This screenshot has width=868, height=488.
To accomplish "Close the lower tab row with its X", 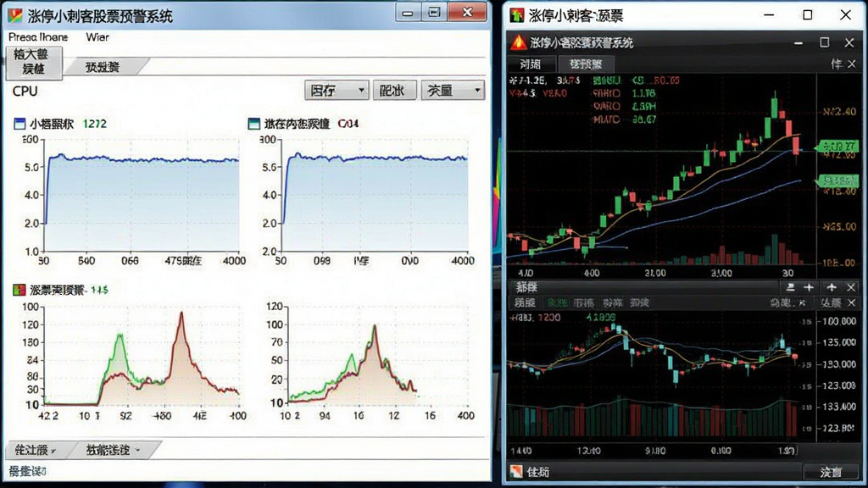I will 852,303.
